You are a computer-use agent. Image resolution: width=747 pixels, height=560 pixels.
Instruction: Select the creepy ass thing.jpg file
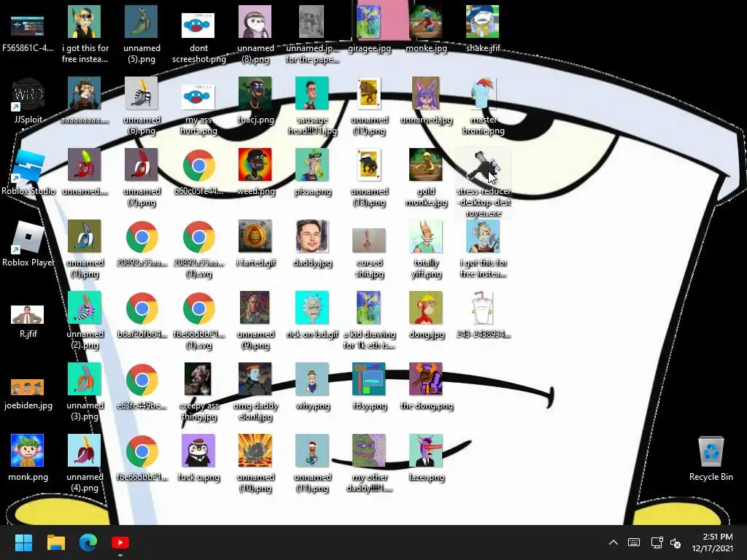pos(198,392)
